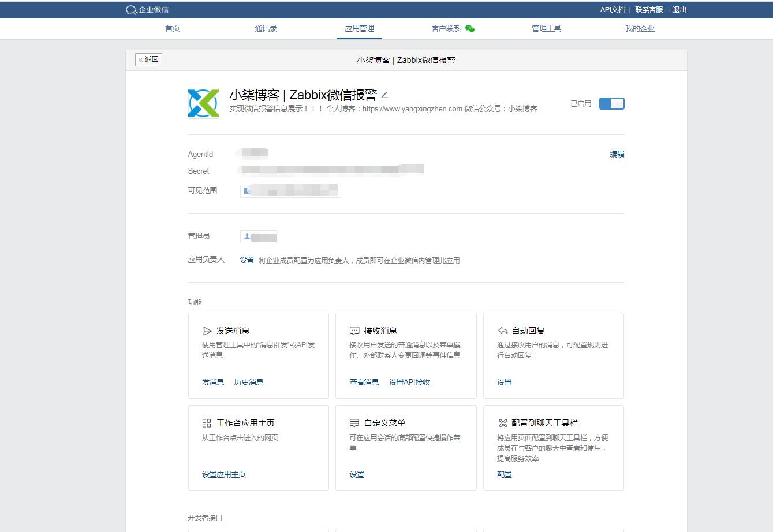Click the WeChat icon beside 客户联系
773x532 pixels.
(470, 28)
